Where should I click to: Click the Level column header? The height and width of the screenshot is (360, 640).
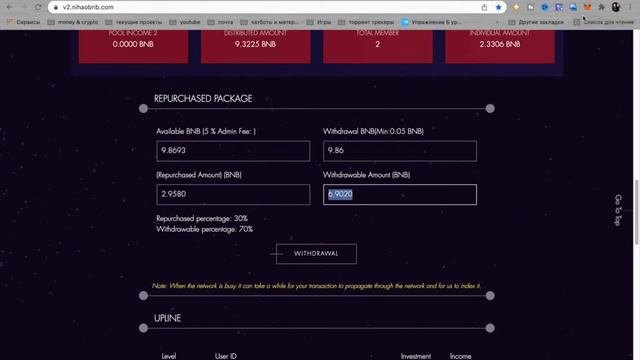click(169, 356)
